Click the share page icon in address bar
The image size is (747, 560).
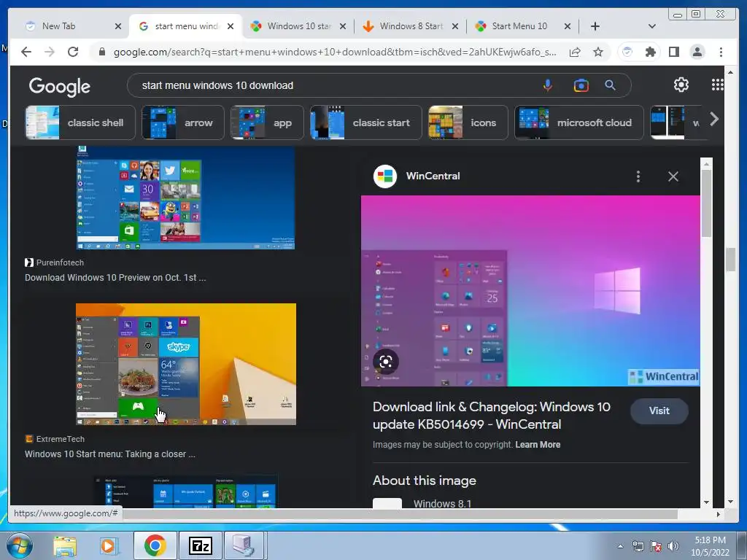click(575, 52)
